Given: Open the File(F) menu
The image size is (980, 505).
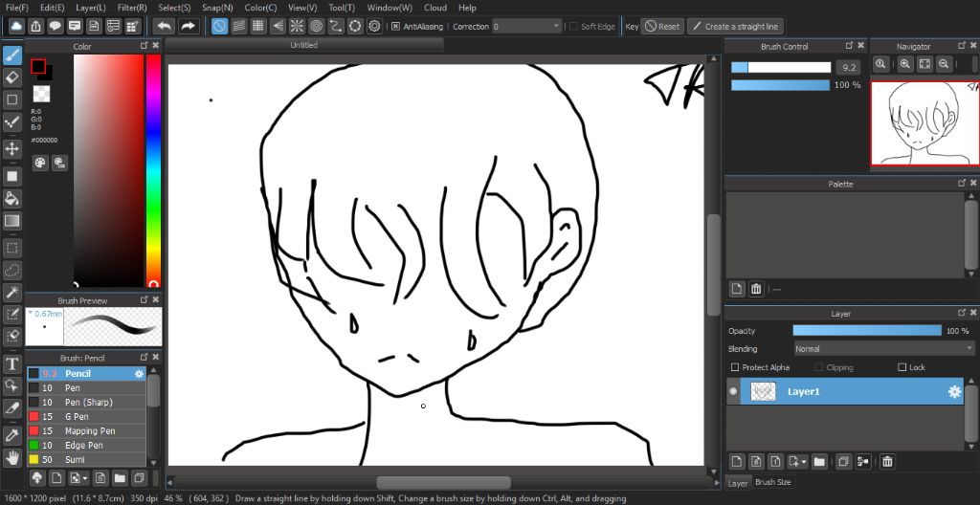Looking at the screenshot, I should (17, 8).
